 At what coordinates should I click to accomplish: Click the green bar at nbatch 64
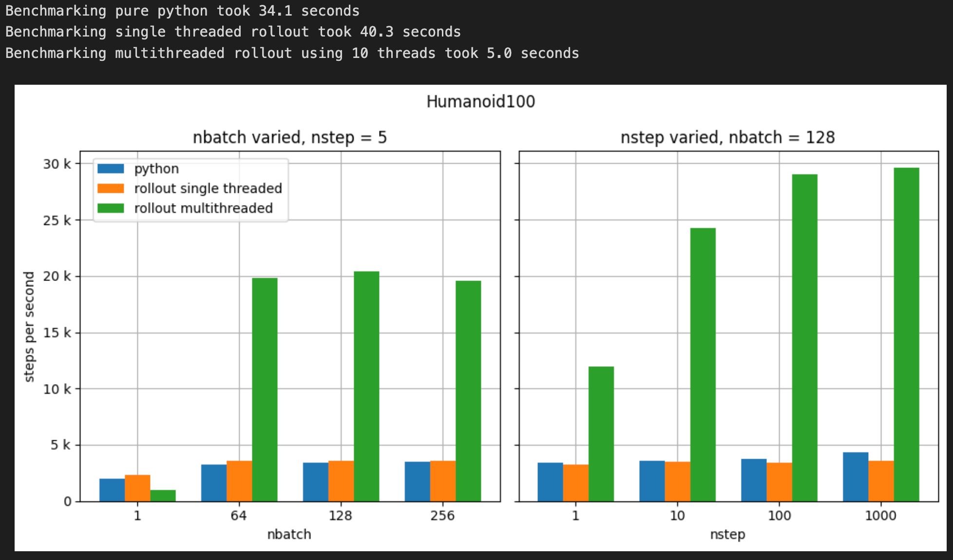(x=265, y=390)
